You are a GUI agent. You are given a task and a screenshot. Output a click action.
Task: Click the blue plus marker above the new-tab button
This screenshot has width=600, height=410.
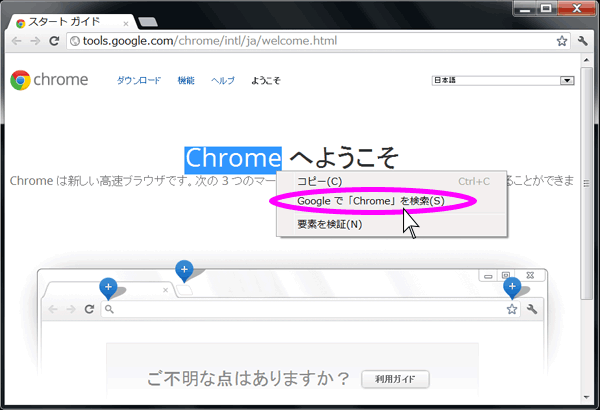click(184, 270)
